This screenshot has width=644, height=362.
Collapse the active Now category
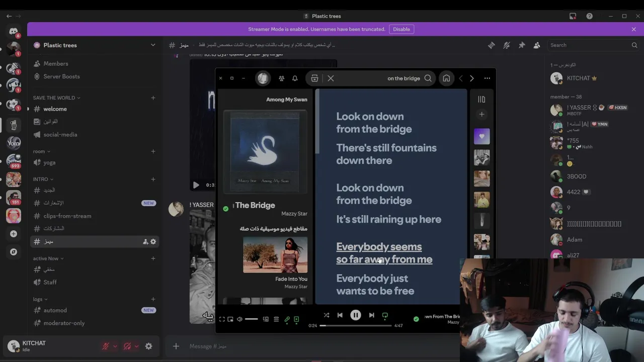48,258
